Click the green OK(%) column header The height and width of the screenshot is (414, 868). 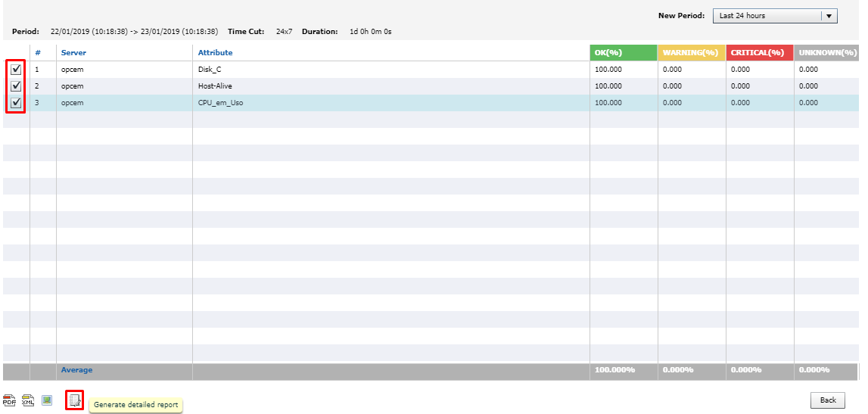coord(608,52)
